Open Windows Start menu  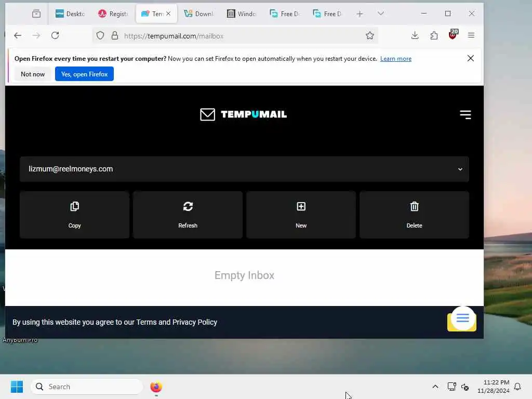point(17,387)
